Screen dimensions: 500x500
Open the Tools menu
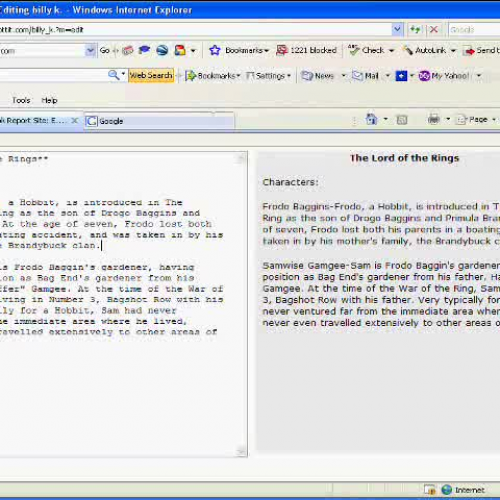21,100
